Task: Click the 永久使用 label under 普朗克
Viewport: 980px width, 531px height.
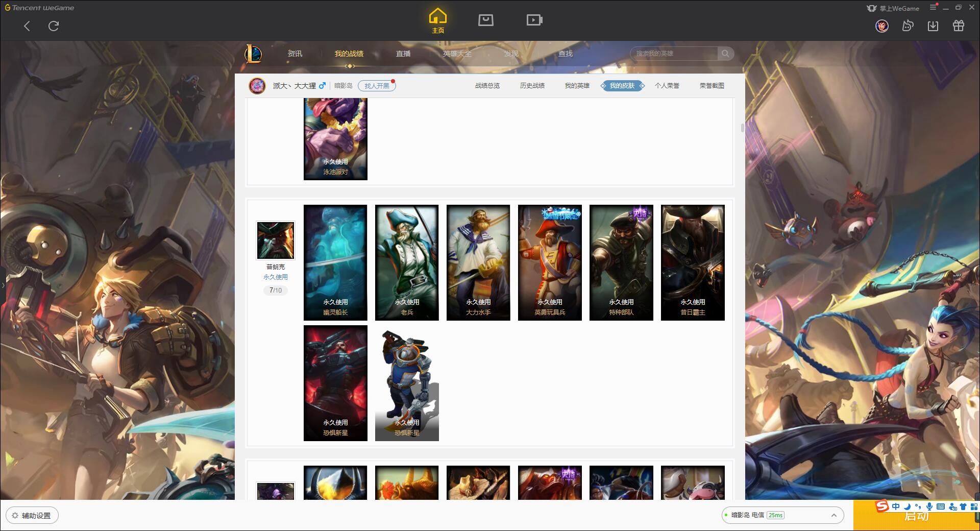Action: click(276, 277)
